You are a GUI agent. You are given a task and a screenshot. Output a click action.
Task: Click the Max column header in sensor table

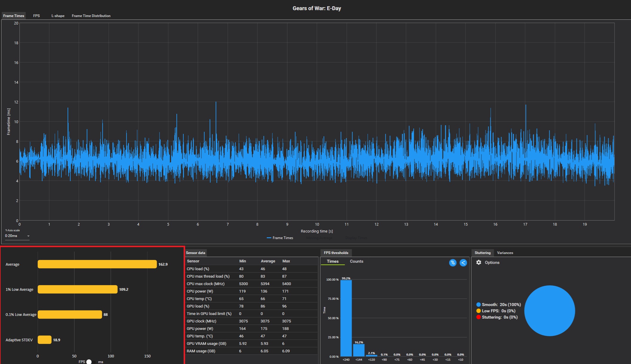point(286,261)
